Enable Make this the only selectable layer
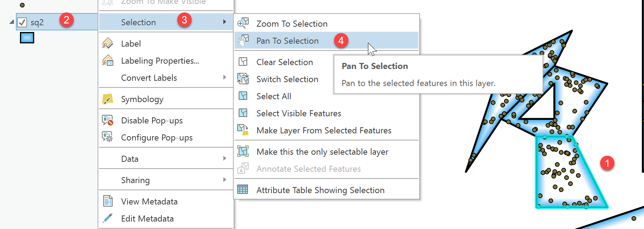The image size is (644, 229). [322, 151]
